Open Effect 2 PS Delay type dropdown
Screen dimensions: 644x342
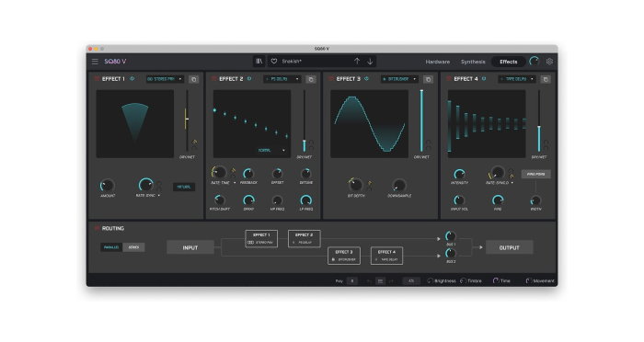[x=282, y=79]
